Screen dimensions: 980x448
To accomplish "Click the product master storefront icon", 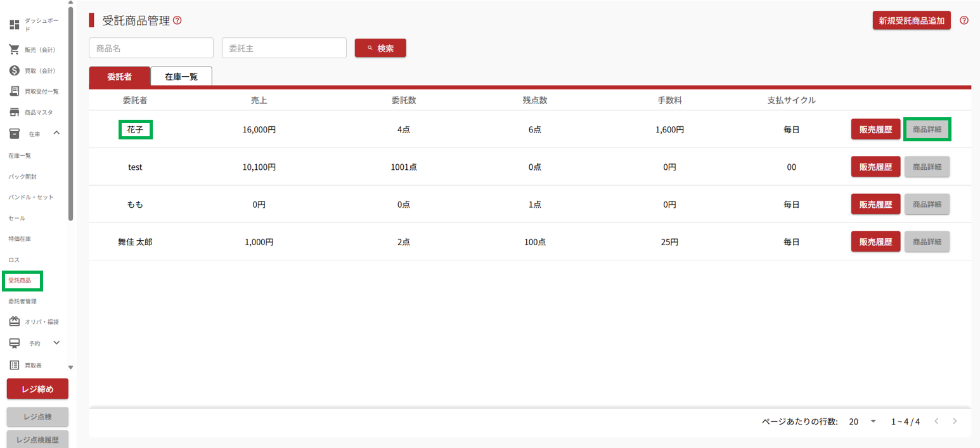I will click(x=14, y=112).
